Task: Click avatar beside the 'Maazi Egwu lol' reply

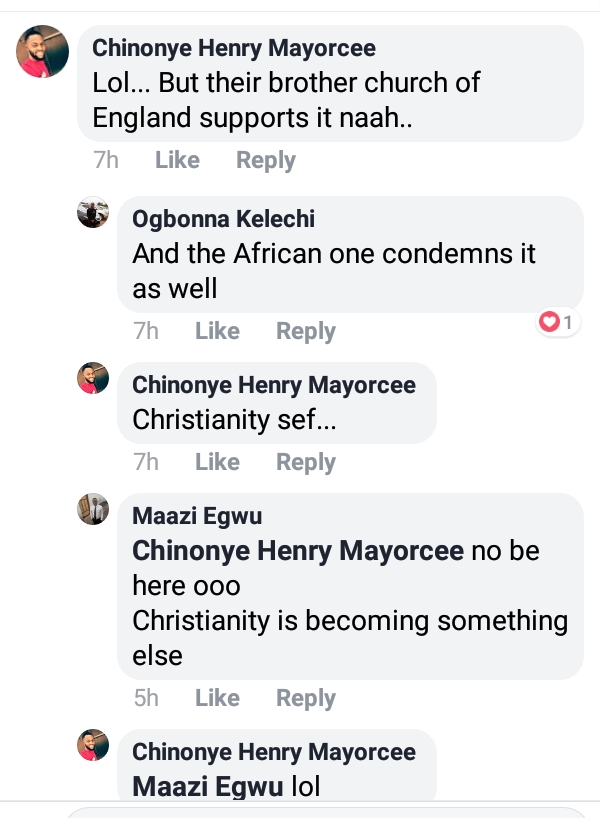Action: coord(93,745)
